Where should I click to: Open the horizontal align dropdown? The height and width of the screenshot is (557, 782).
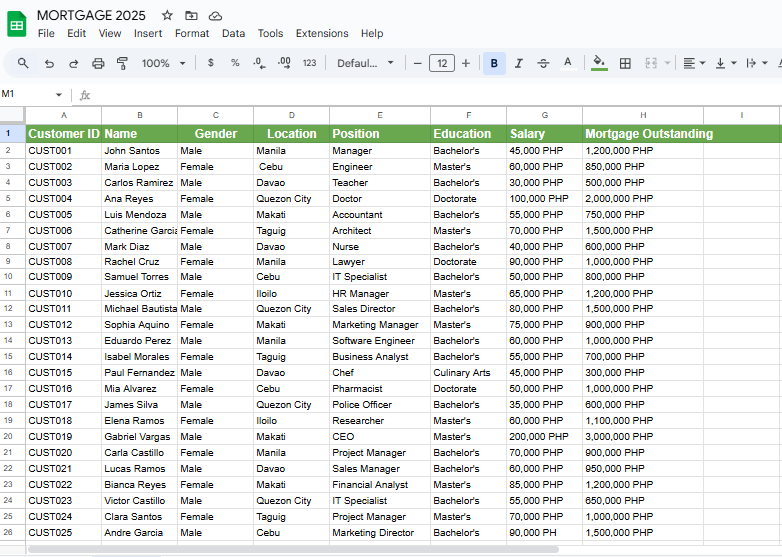coord(694,63)
